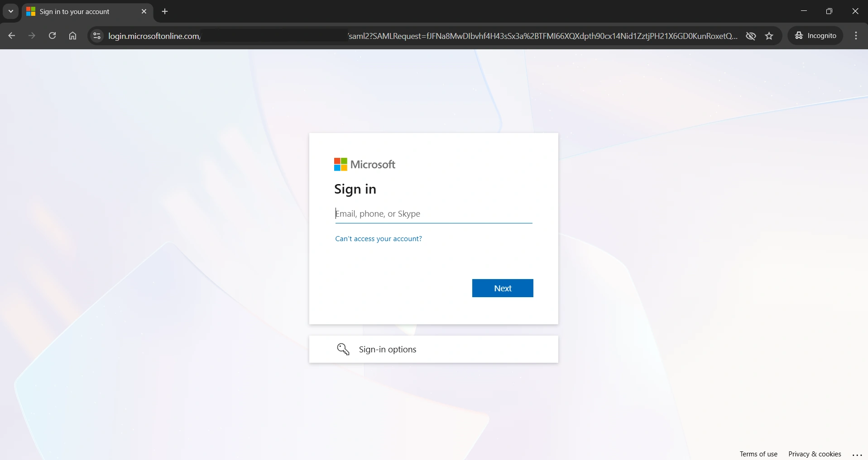The image size is (868, 460).
Task: Bookmark this page with the star icon
Action: click(x=769, y=36)
